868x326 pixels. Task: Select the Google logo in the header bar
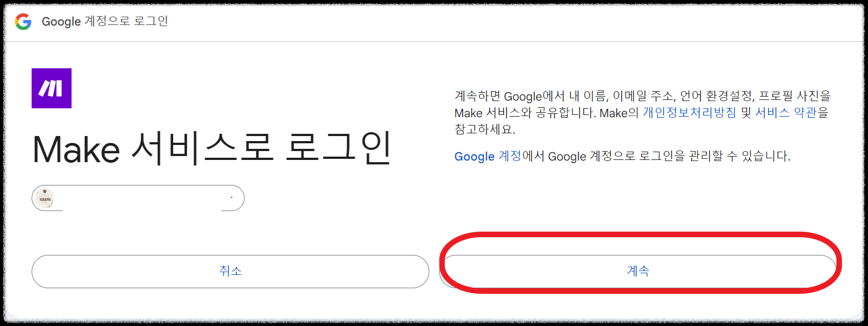[24, 22]
